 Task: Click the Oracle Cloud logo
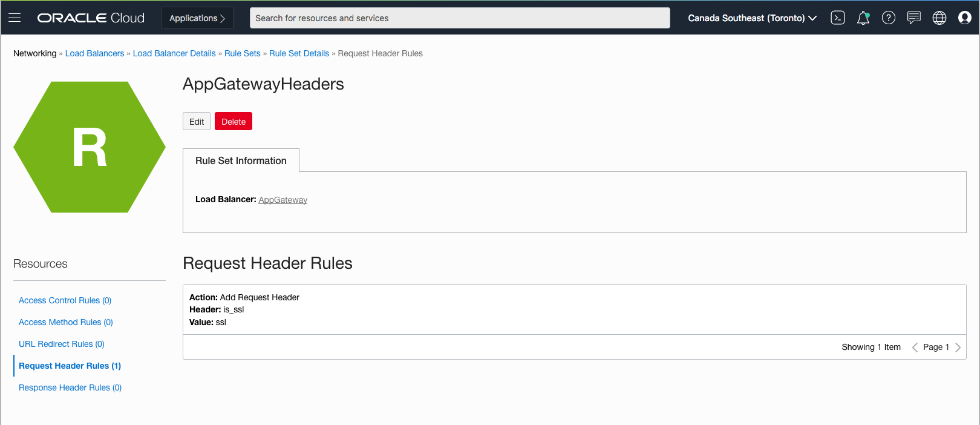click(91, 18)
